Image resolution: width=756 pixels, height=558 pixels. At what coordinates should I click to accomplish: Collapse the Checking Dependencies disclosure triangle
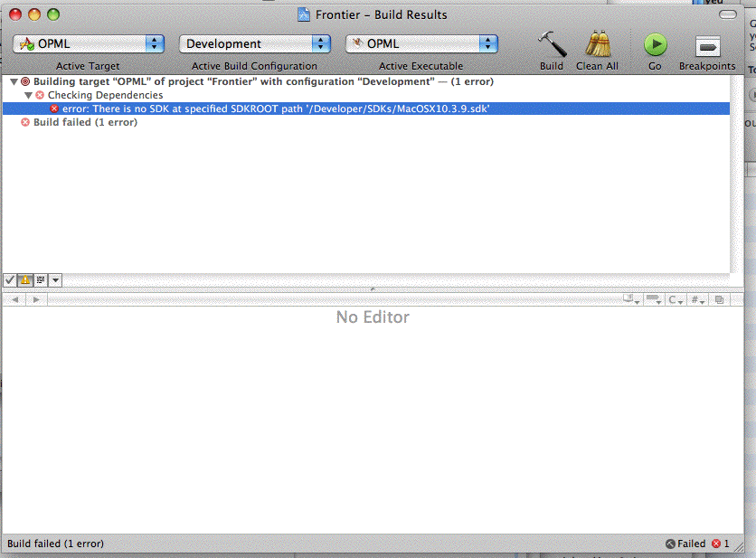point(28,95)
